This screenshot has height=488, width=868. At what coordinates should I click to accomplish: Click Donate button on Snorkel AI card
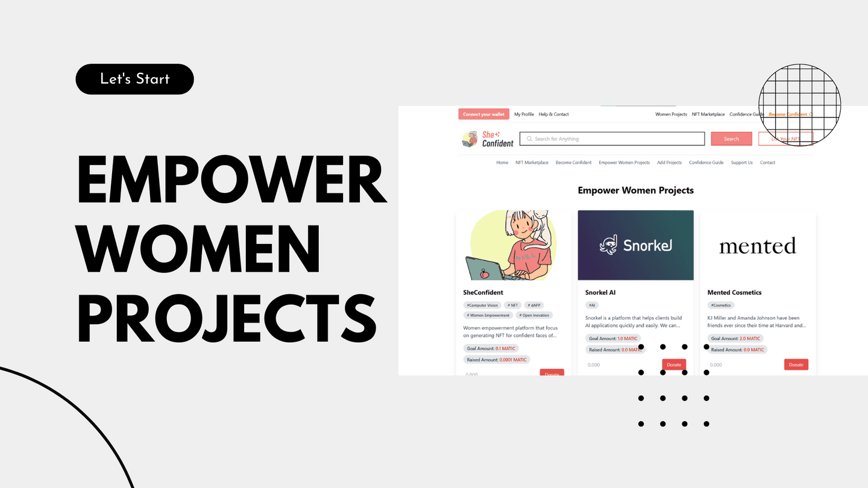[674, 364]
